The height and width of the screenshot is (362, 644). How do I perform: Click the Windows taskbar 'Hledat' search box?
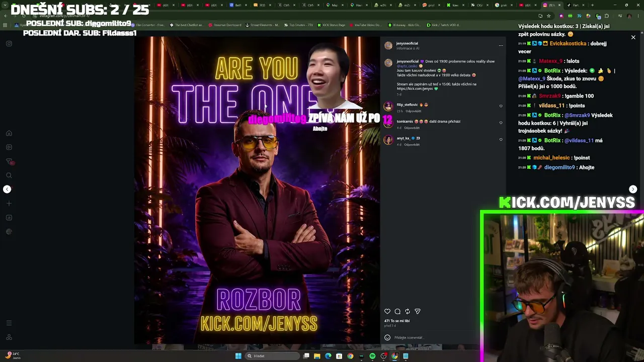272,356
